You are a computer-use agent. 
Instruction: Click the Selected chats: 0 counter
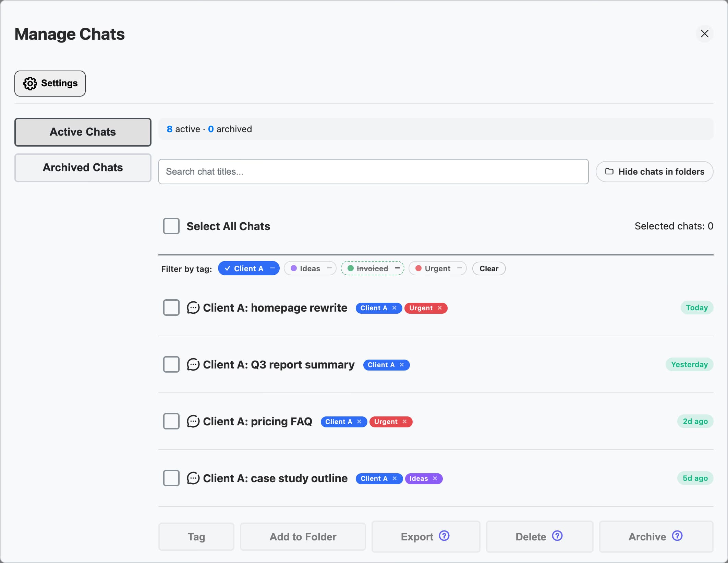click(674, 226)
